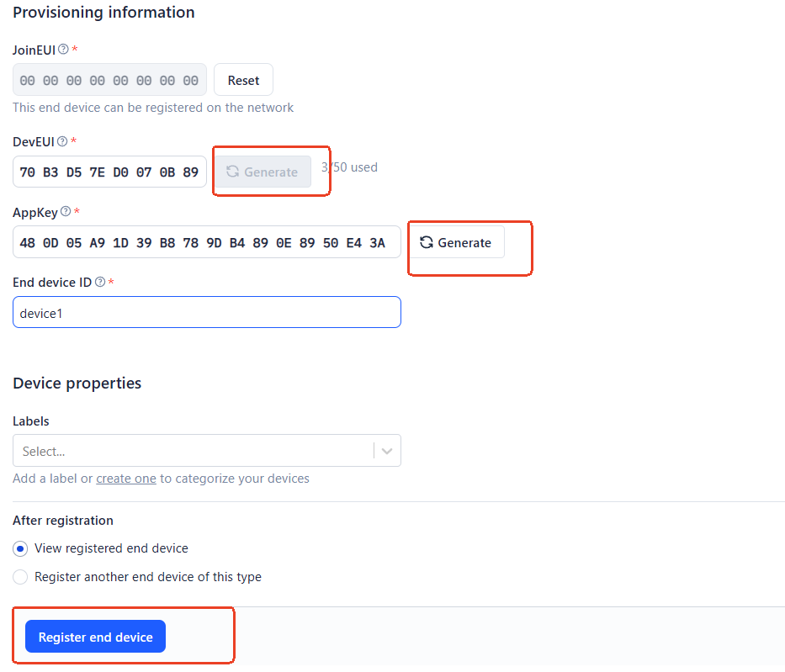Click the refresh icon on AppKey Generate
This screenshot has height=672, width=785.
coord(427,242)
